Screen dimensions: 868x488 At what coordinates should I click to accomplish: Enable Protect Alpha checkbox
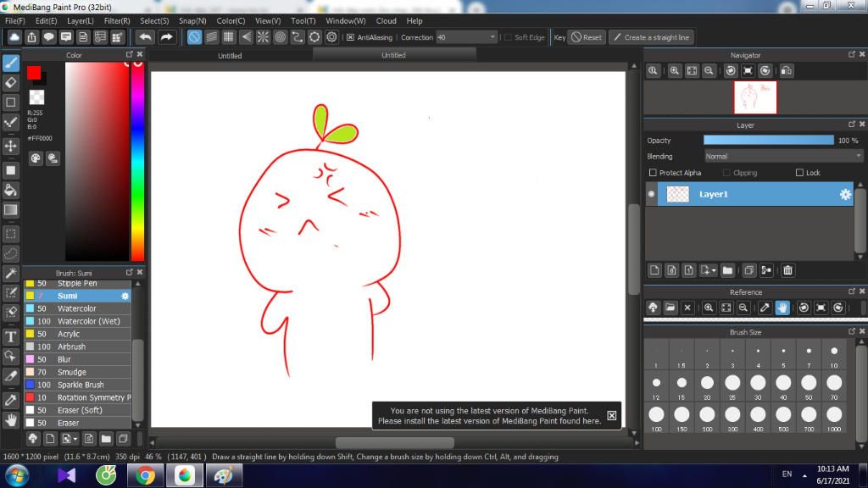(653, 173)
